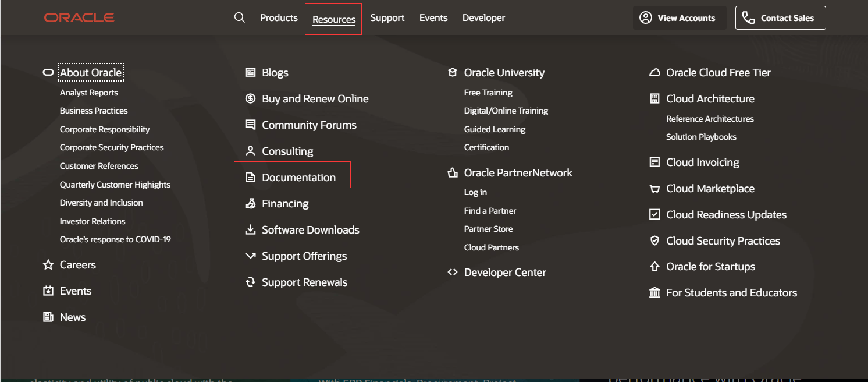Open the Support menu
This screenshot has width=868, height=382.
pos(387,17)
